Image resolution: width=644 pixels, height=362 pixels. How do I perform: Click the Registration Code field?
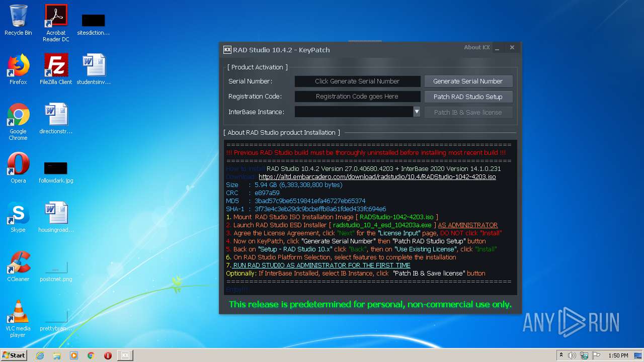[357, 97]
